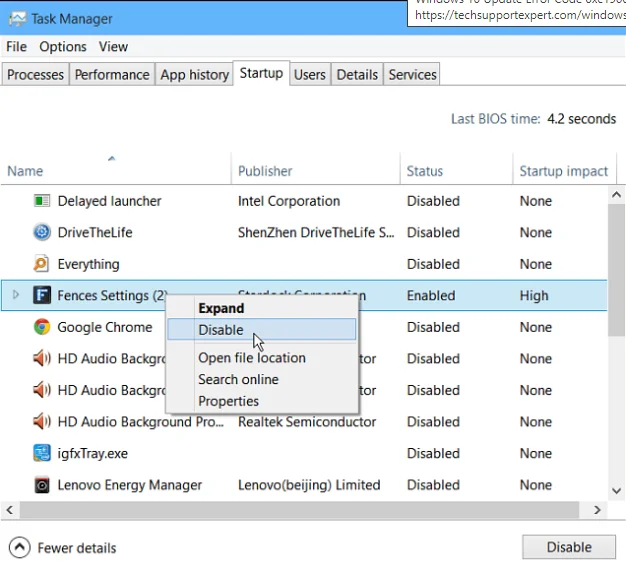The width and height of the screenshot is (626, 574).
Task: Expand the Fences Settings group arrow
Action: click(16, 295)
